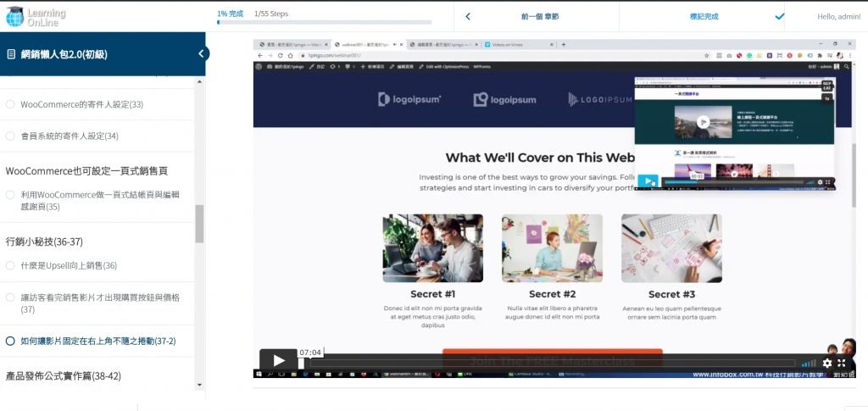Click the Secret #3 photo thumbnail

point(671,248)
